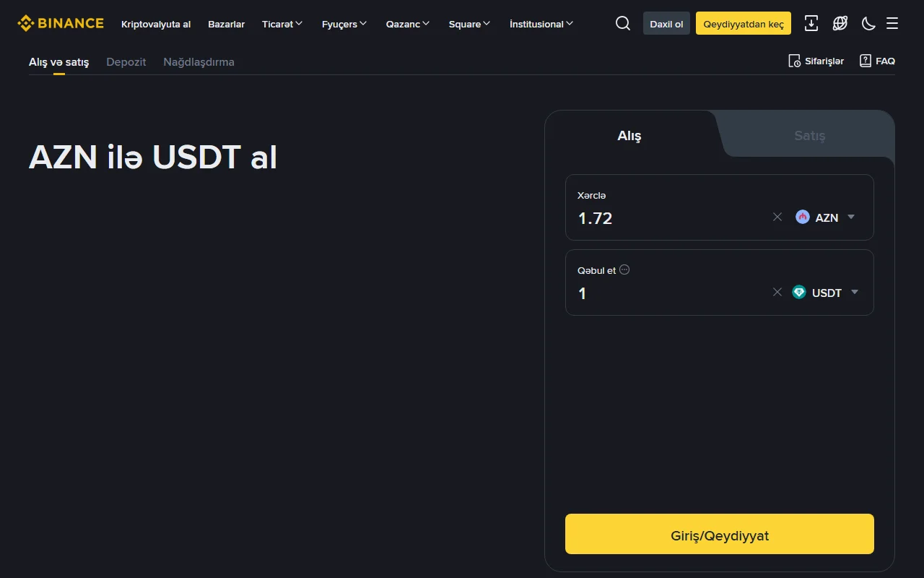Image resolution: width=924 pixels, height=578 pixels.
Task: Switch to the Alış tab
Action: click(x=629, y=135)
